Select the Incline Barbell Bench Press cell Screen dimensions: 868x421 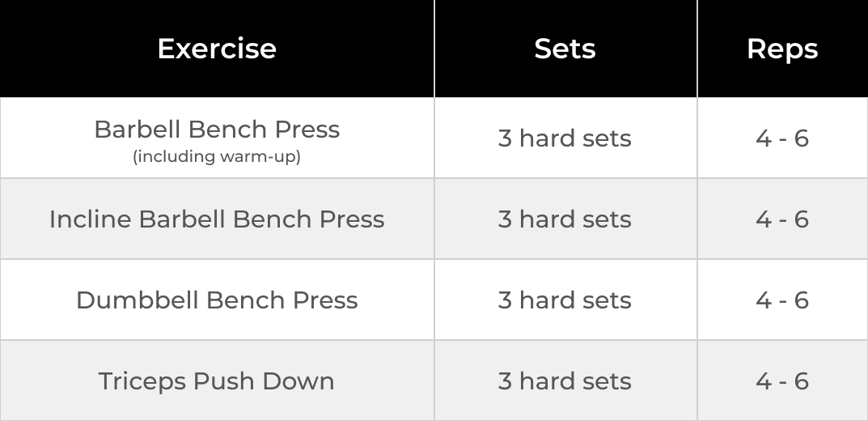[x=217, y=219]
